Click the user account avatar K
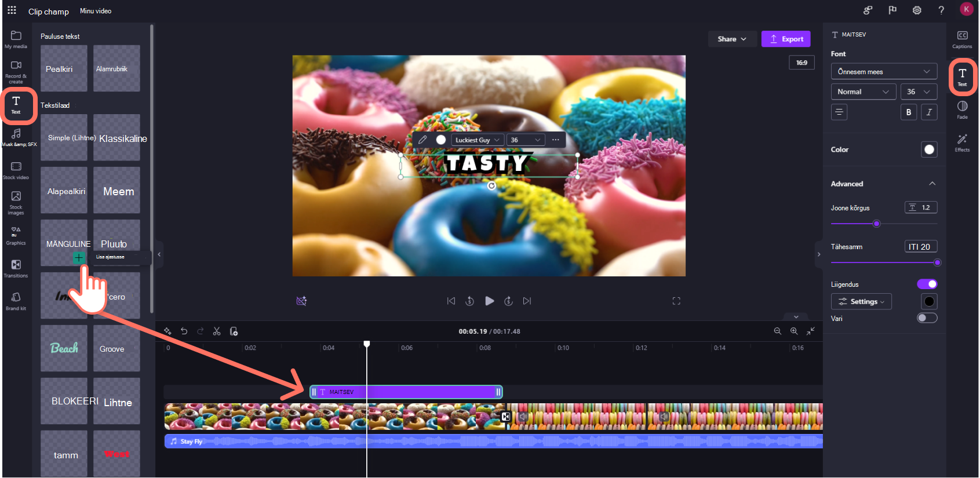980x478 pixels. pyautogui.click(x=966, y=9)
